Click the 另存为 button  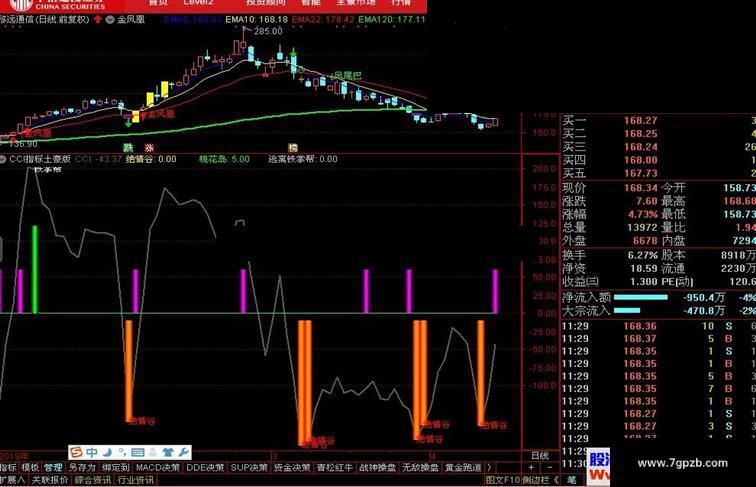pyautogui.click(x=82, y=467)
